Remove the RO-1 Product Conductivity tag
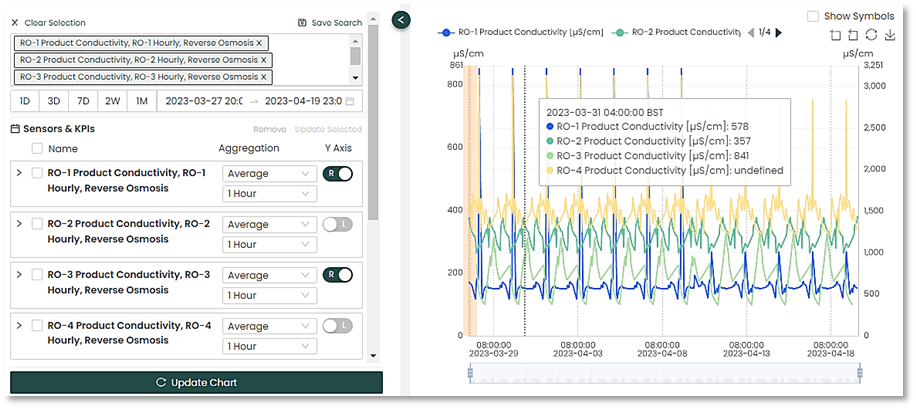The width and height of the screenshot is (916, 409). [x=259, y=43]
